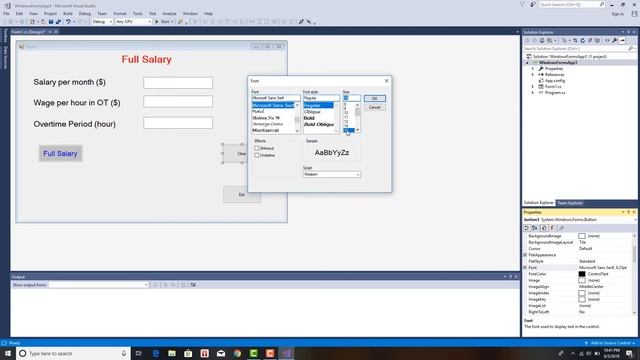Open Microsoft Edge from the taskbar

156,353
